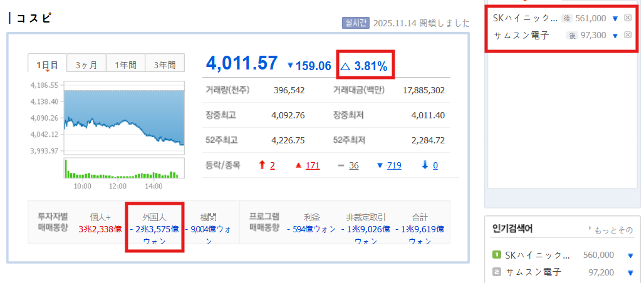Open the 36 unchanged stocks link
The width and height of the screenshot is (644, 283).
click(353, 165)
